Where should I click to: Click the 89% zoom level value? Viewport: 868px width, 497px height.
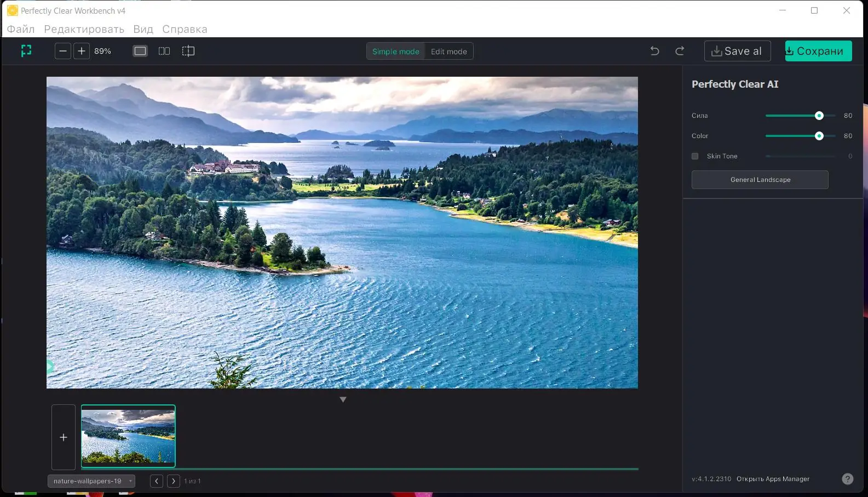102,51
